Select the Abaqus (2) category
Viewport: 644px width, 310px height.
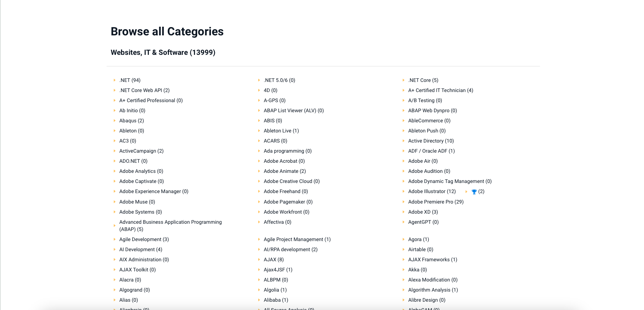tap(131, 121)
